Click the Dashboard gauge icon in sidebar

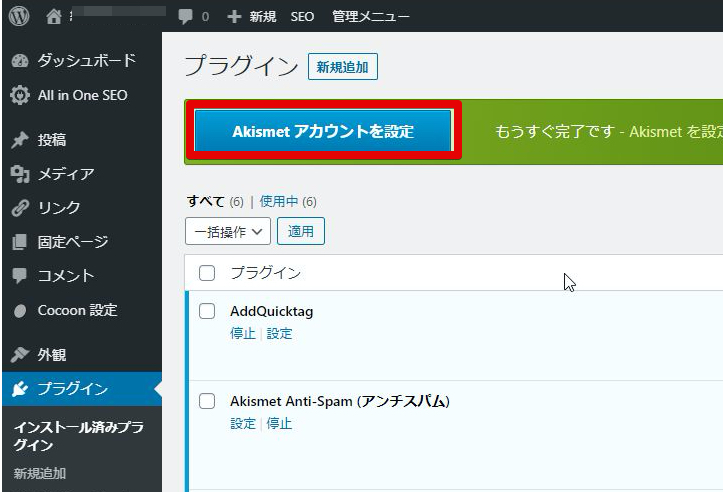tap(20, 61)
